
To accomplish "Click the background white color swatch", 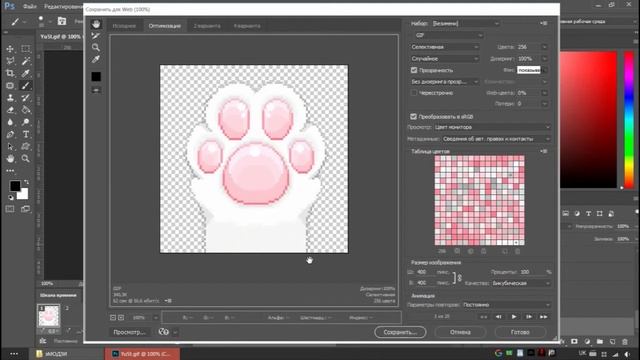I will point(23,194).
